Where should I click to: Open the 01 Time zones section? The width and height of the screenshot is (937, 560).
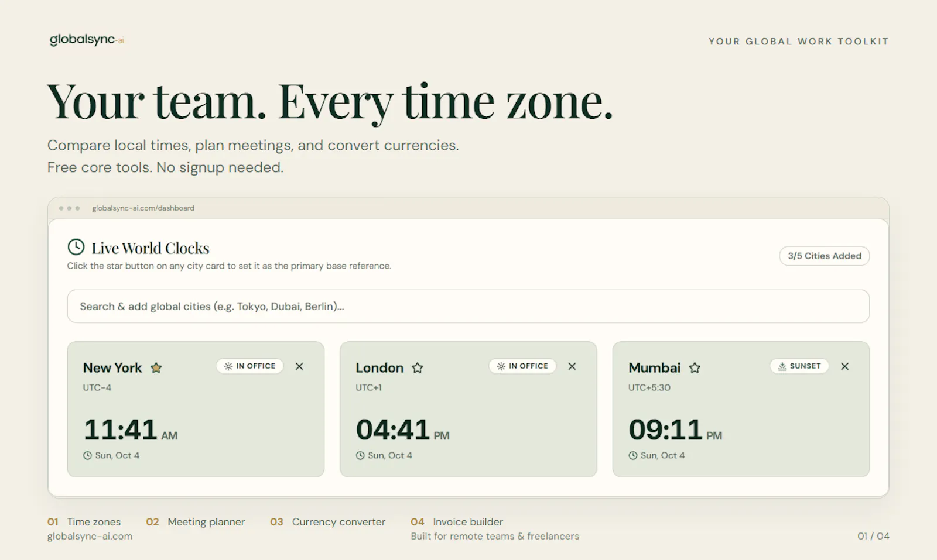(x=84, y=521)
